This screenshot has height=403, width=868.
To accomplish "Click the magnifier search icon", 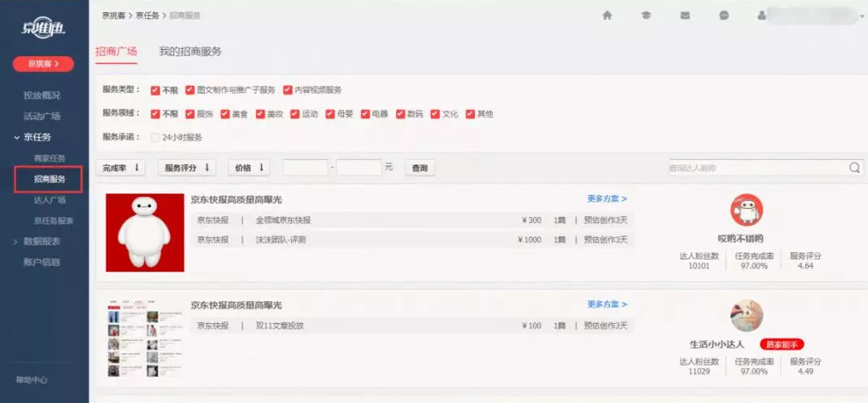I will pos(854,167).
